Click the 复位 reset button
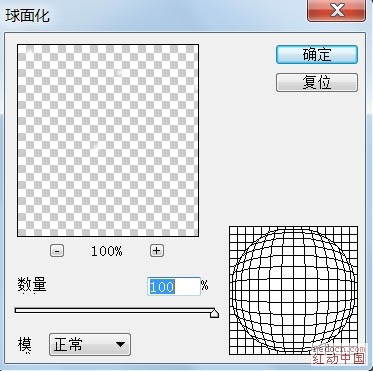The height and width of the screenshot is (371, 373). coord(317,83)
